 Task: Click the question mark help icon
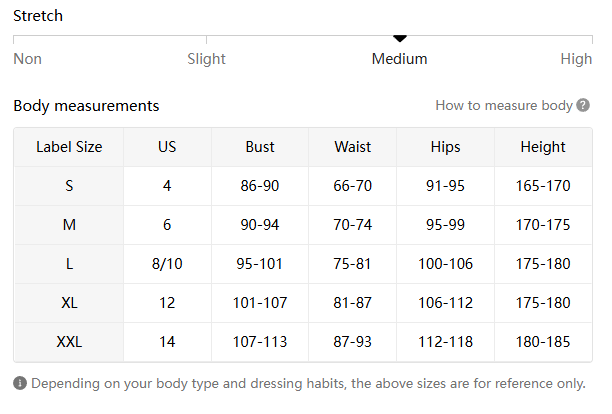(583, 105)
